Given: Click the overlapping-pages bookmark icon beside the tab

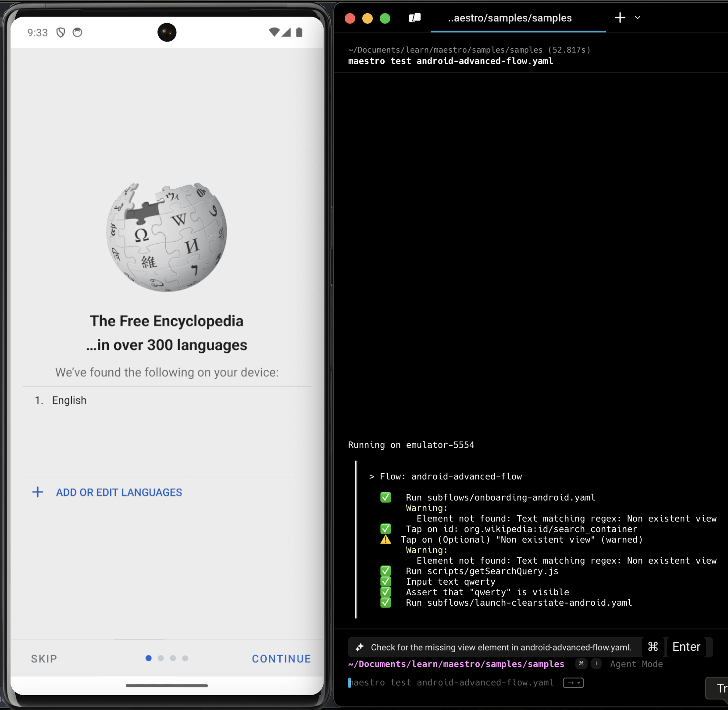Looking at the screenshot, I should 414,18.
